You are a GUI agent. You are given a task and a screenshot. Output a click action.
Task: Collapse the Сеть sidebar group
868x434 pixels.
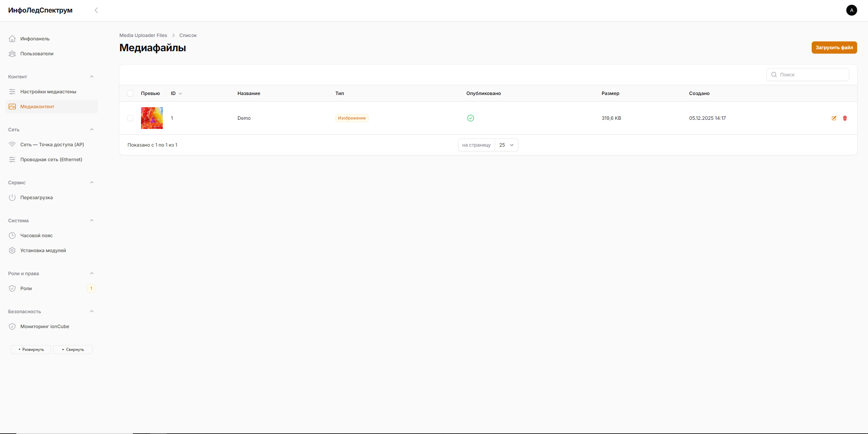(x=92, y=130)
